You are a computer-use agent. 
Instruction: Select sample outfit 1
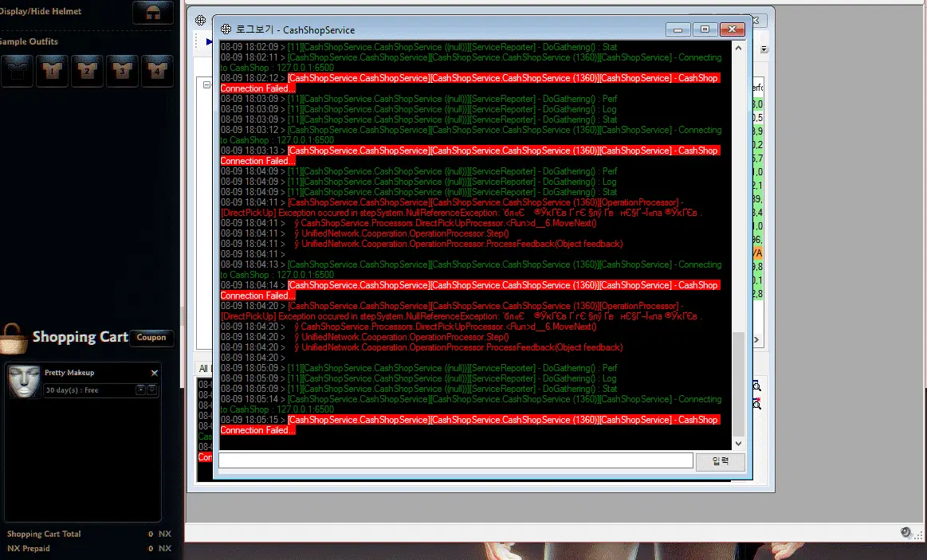[52, 71]
